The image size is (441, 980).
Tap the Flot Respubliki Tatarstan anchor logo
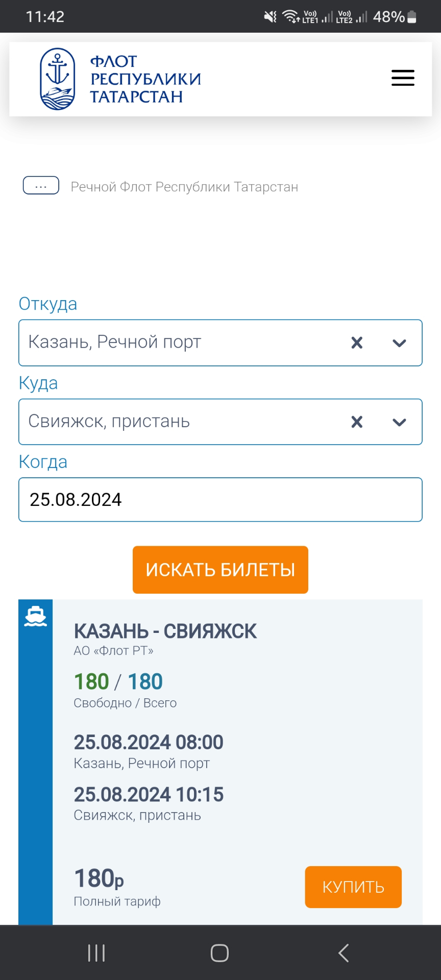pos(58,79)
